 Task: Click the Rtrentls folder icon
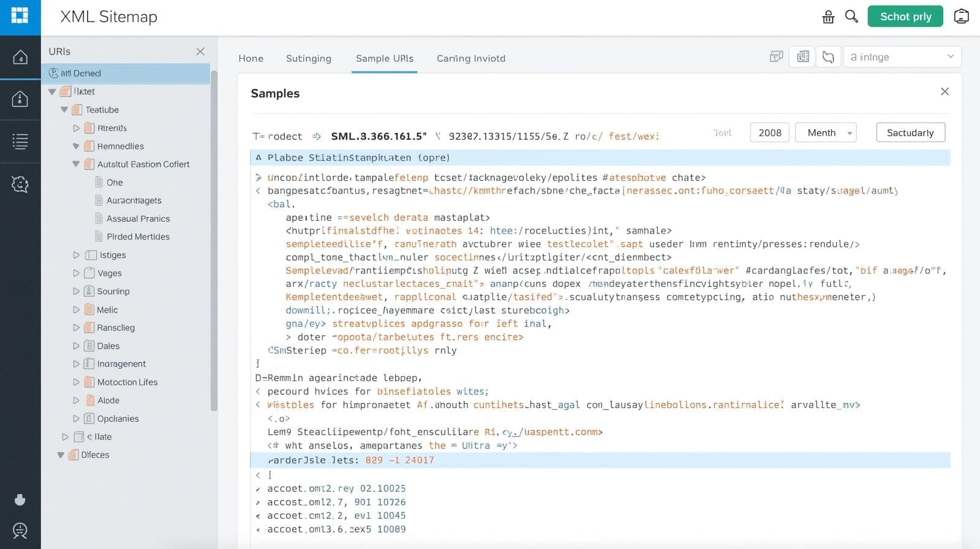point(89,128)
